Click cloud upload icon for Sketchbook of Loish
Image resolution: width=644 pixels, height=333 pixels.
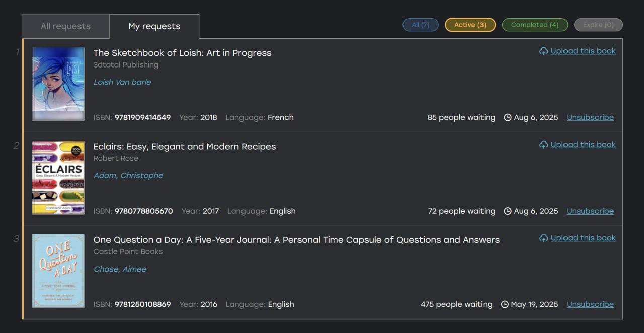tap(543, 51)
